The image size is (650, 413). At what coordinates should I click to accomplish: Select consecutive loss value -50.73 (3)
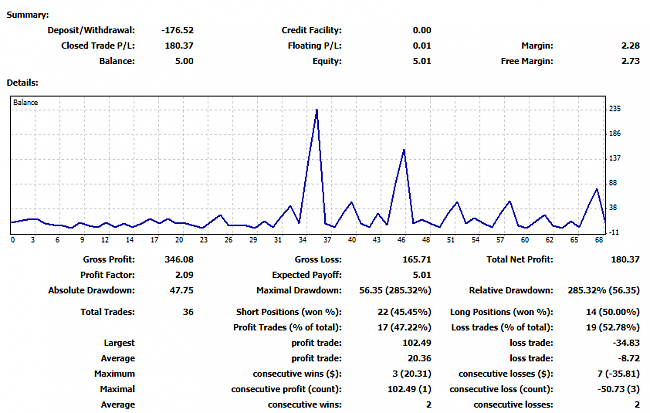[618, 389]
